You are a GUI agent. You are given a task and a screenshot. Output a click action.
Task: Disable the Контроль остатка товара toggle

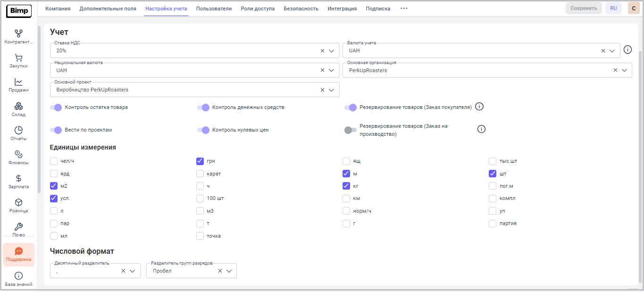click(56, 108)
